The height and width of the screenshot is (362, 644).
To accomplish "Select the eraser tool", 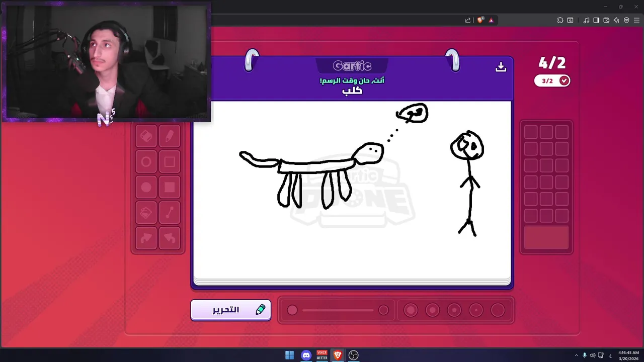I will click(146, 136).
